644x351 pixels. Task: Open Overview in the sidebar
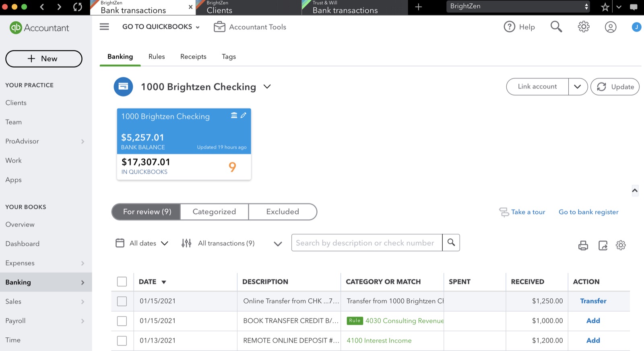(x=20, y=225)
